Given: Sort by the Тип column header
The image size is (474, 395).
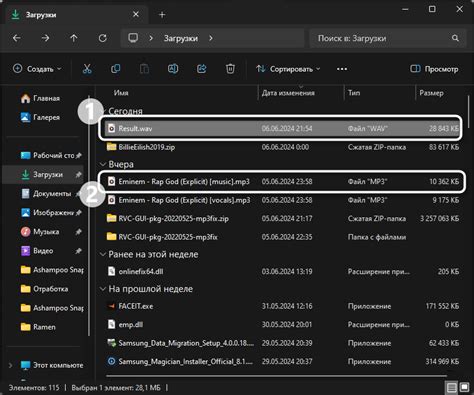Looking at the screenshot, I should coord(354,93).
